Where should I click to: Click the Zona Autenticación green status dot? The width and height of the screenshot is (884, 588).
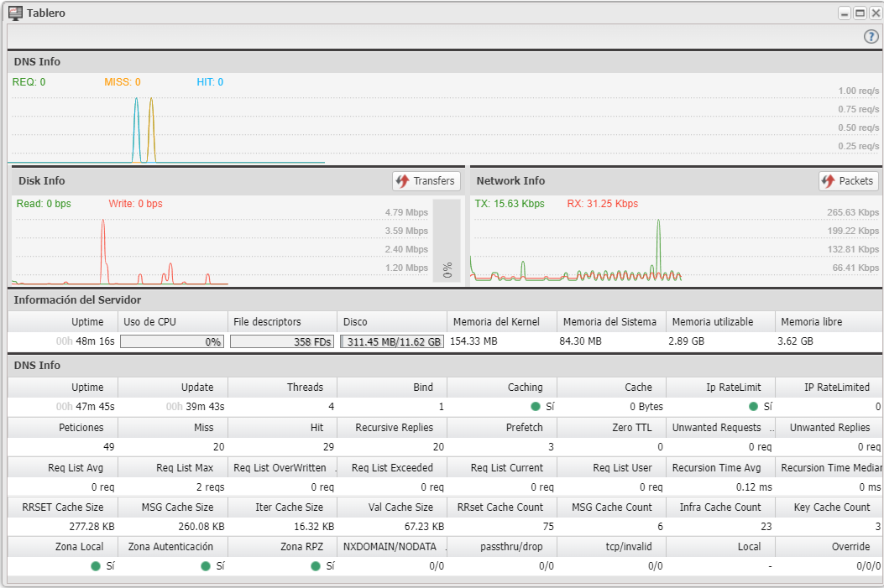click(206, 566)
